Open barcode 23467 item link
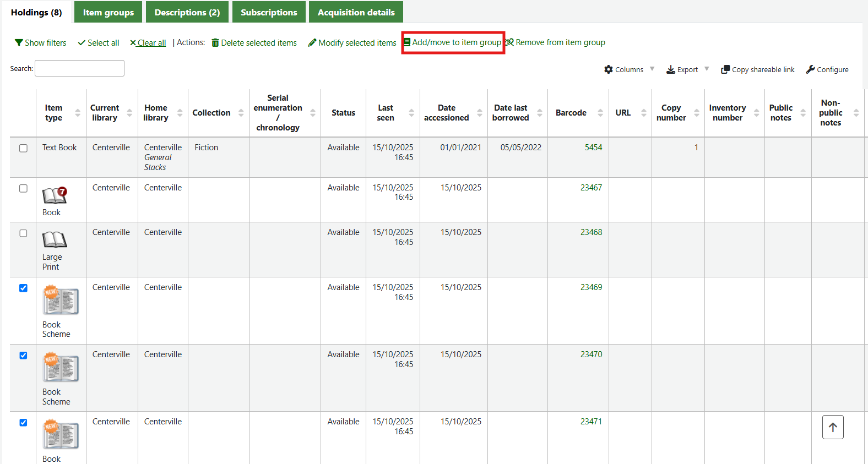The image size is (868, 464). (591, 188)
